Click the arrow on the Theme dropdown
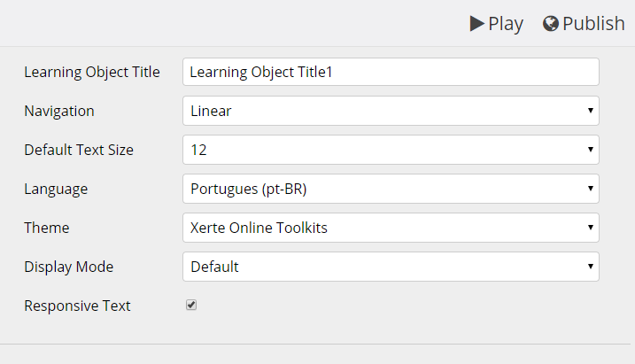 (591, 227)
